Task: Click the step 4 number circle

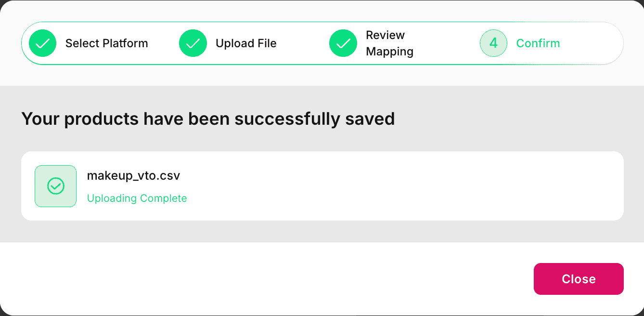Action: click(493, 43)
